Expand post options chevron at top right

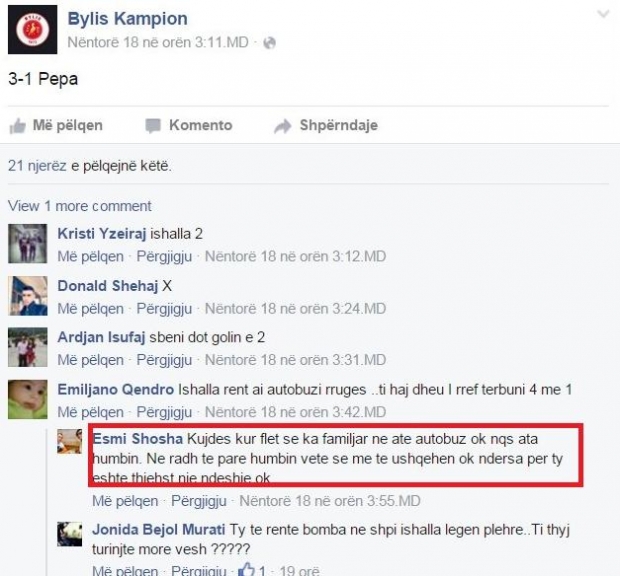point(603,15)
